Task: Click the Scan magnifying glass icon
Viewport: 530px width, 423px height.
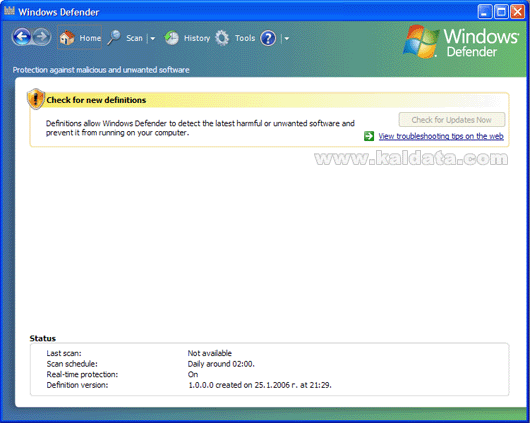Action: (114, 38)
